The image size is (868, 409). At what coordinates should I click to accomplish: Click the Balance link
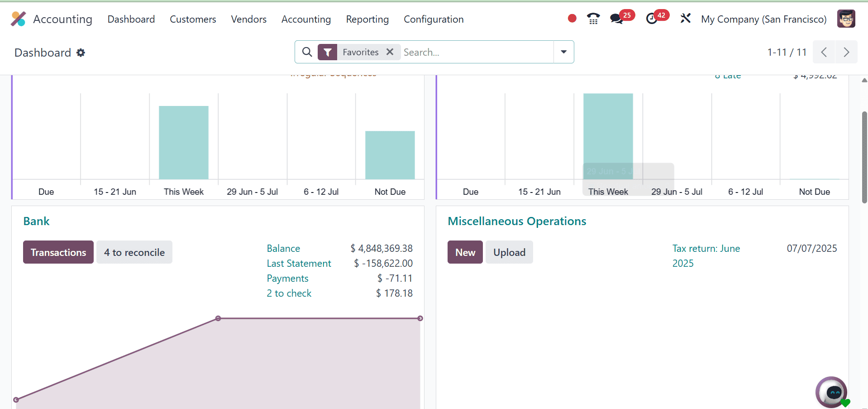(x=283, y=248)
